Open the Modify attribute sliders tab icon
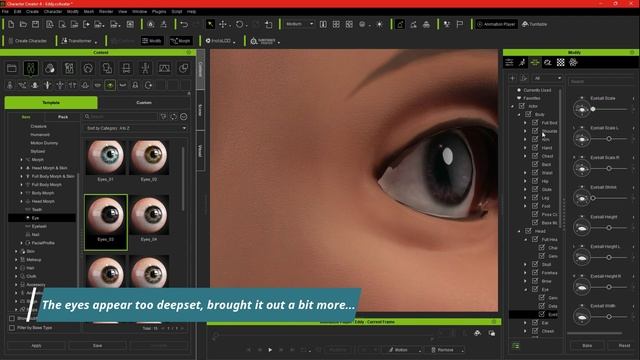The image size is (640, 360). [509, 62]
